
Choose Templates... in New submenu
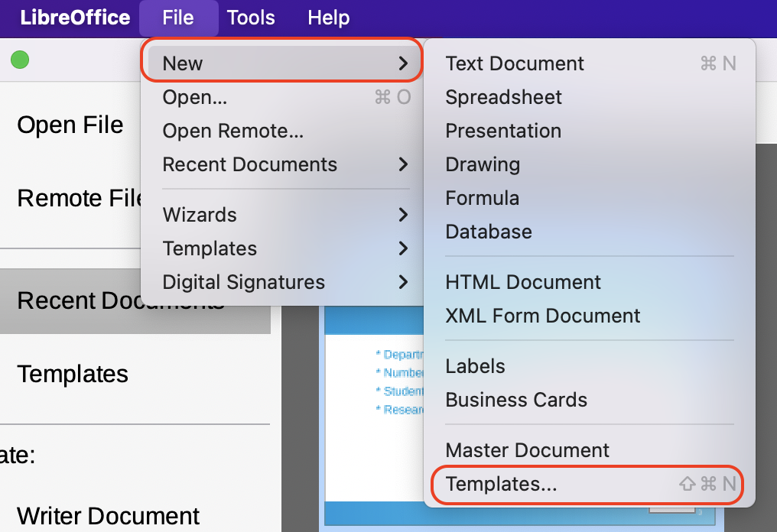point(590,484)
